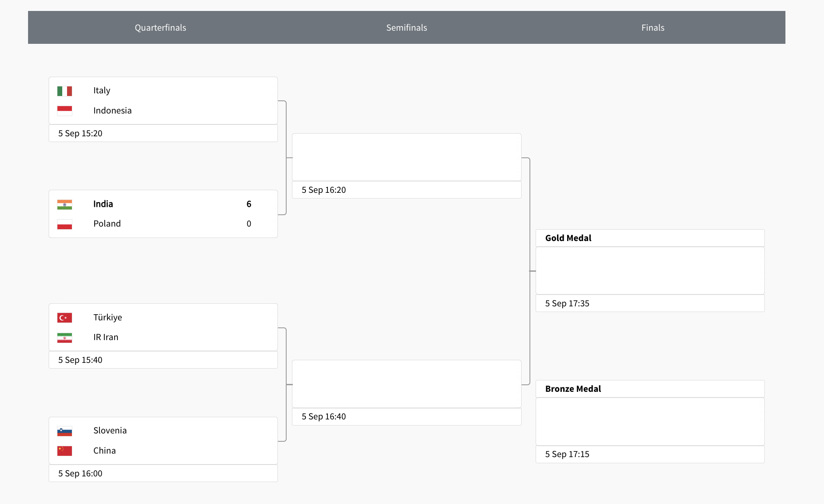Click the Türkiye team name

107,317
